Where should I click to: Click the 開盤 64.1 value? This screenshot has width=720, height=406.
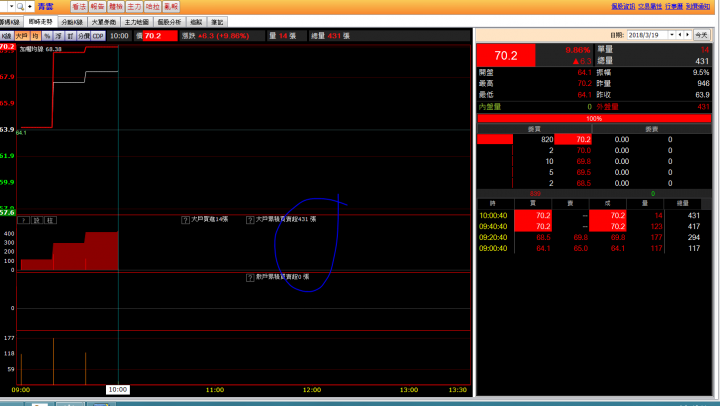(584, 73)
